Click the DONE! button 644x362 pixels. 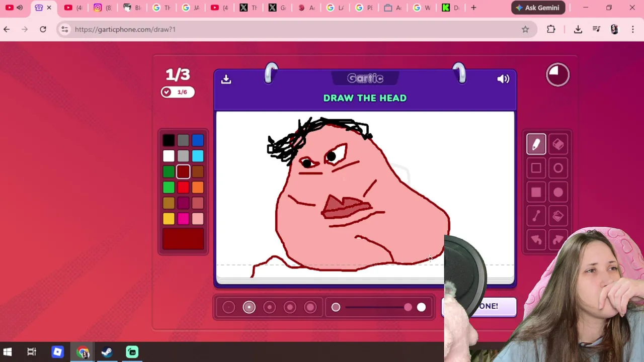tap(487, 306)
